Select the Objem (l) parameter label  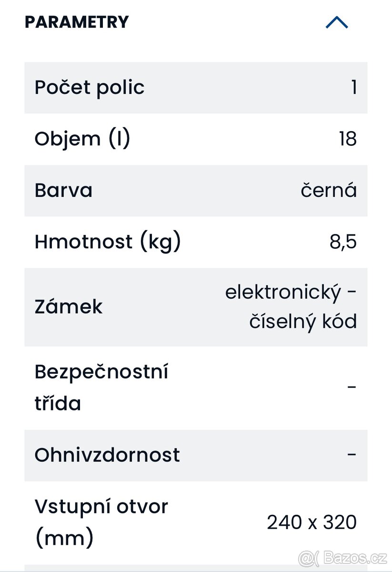pos(82,139)
